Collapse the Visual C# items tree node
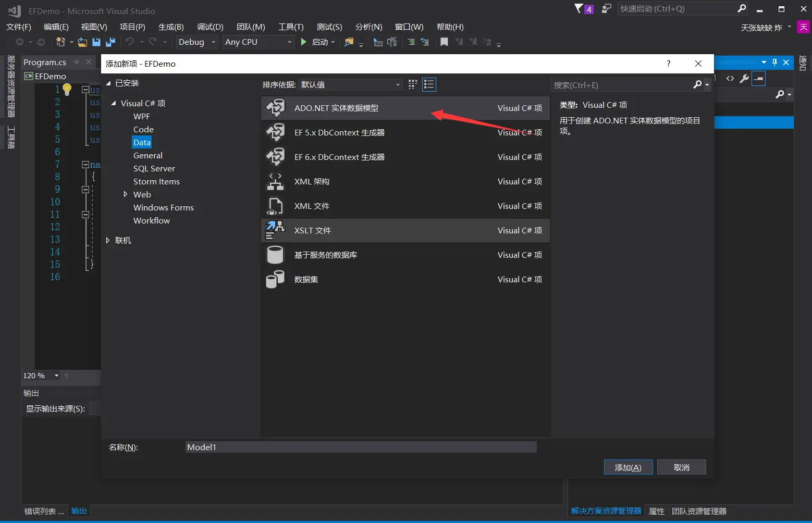 click(x=114, y=103)
